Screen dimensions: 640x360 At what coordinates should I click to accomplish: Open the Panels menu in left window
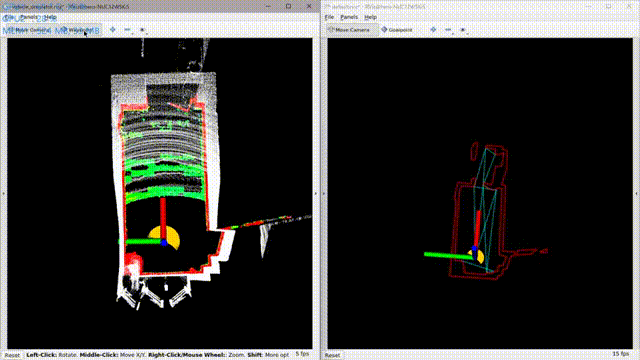click(x=29, y=17)
